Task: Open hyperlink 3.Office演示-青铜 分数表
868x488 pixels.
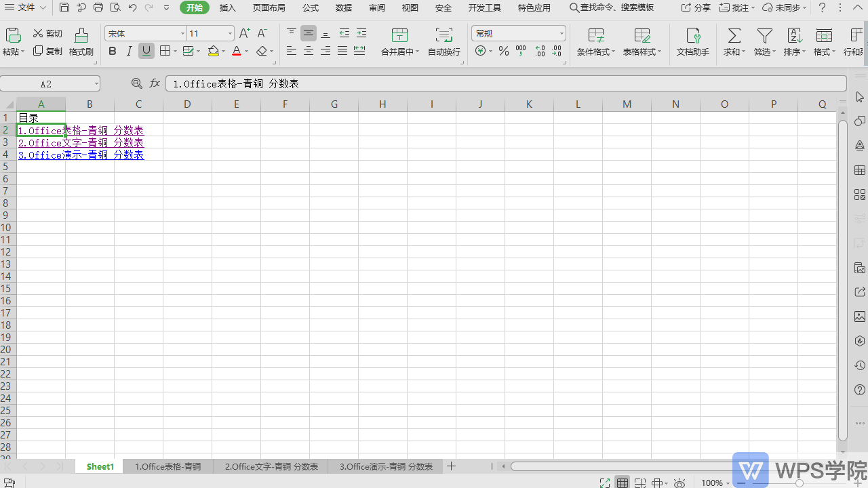Action: point(81,155)
